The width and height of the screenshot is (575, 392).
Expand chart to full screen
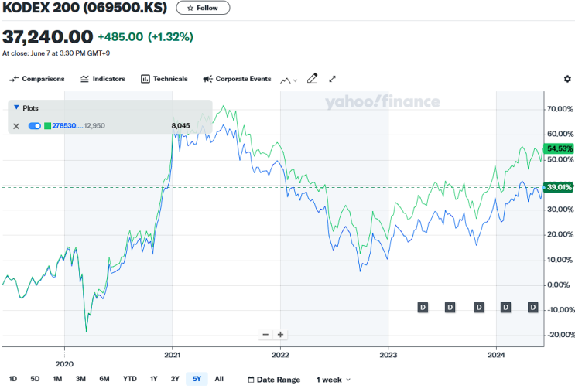(332, 79)
